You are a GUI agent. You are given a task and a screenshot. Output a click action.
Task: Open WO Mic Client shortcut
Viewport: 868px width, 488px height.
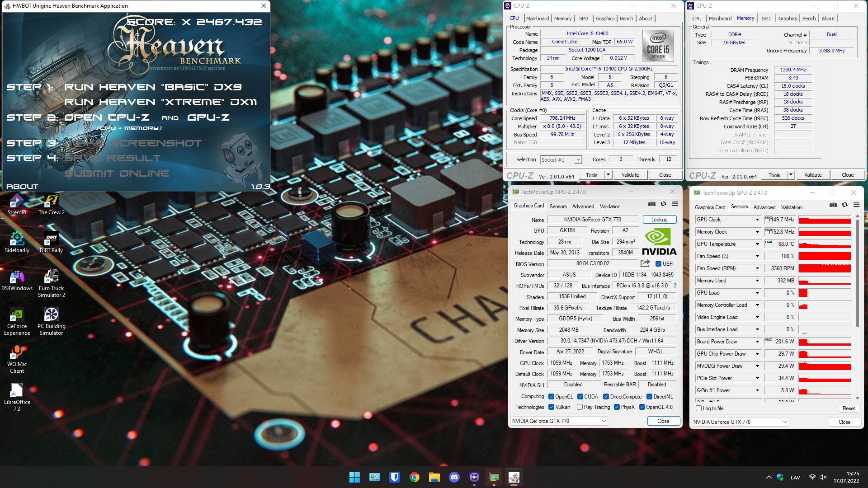[x=17, y=359]
